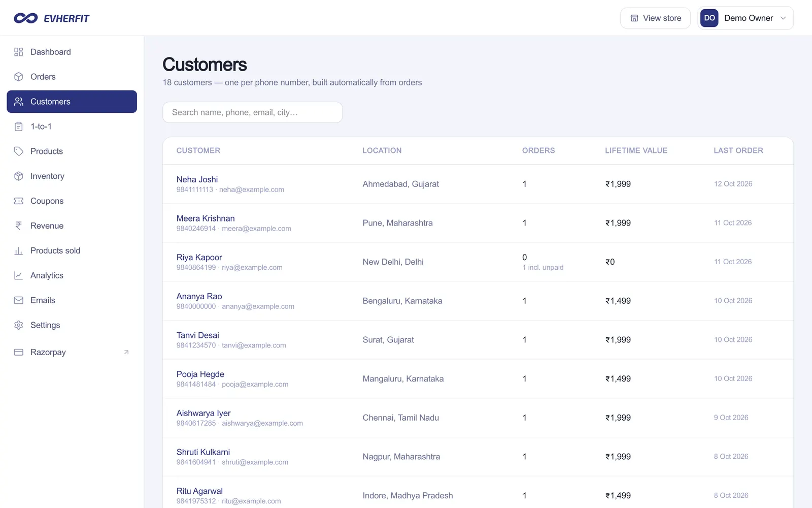Click the Razorpay card icon

[x=19, y=352]
